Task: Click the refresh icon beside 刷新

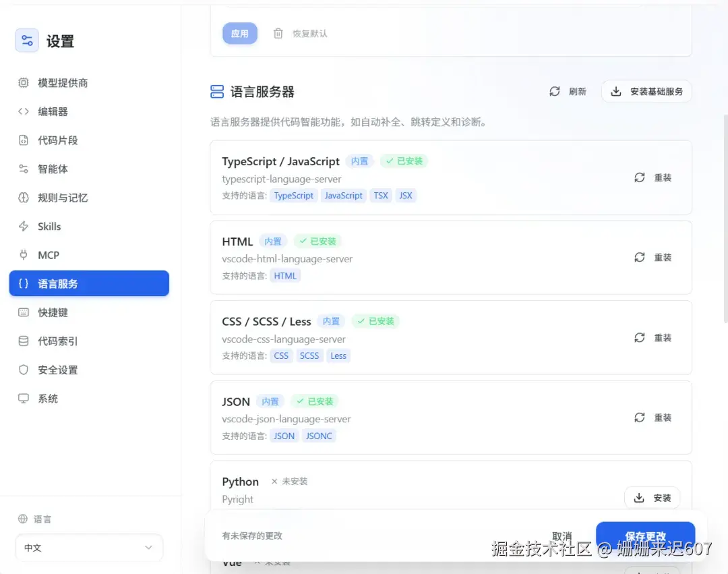Action: [555, 91]
